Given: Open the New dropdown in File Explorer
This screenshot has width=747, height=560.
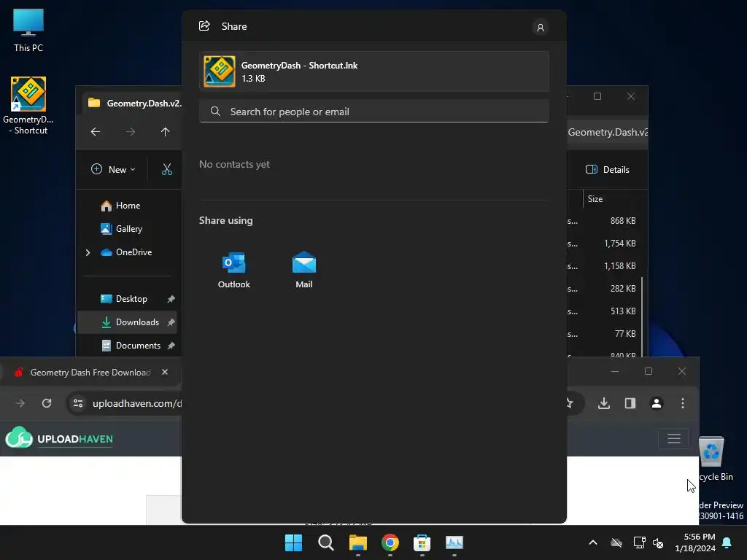Looking at the screenshot, I should (x=113, y=169).
